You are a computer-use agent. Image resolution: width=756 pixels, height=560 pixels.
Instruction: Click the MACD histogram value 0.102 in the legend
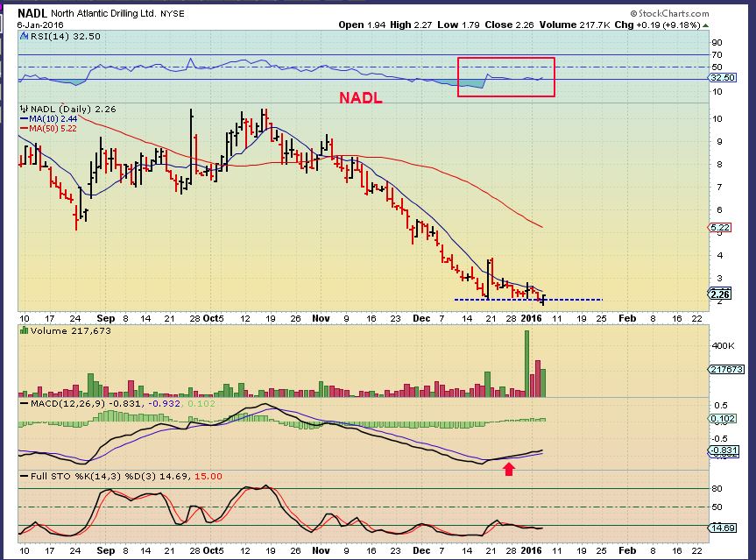pyautogui.click(x=201, y=404)
